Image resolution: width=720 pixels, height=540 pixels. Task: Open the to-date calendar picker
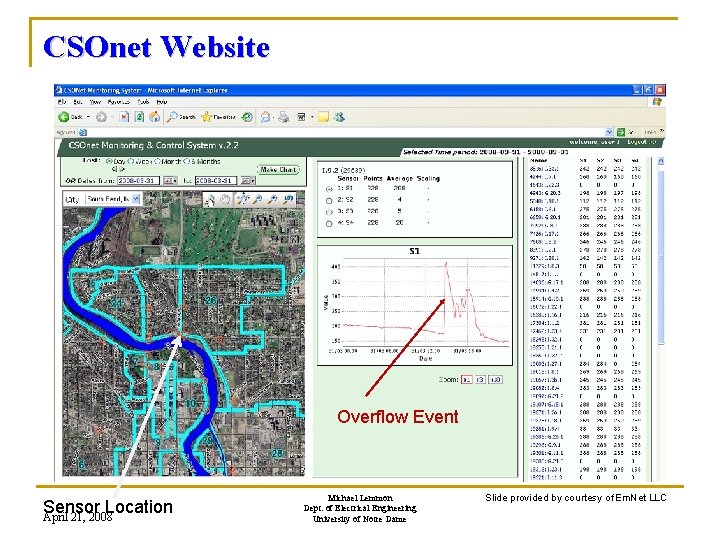pos(248,180)
